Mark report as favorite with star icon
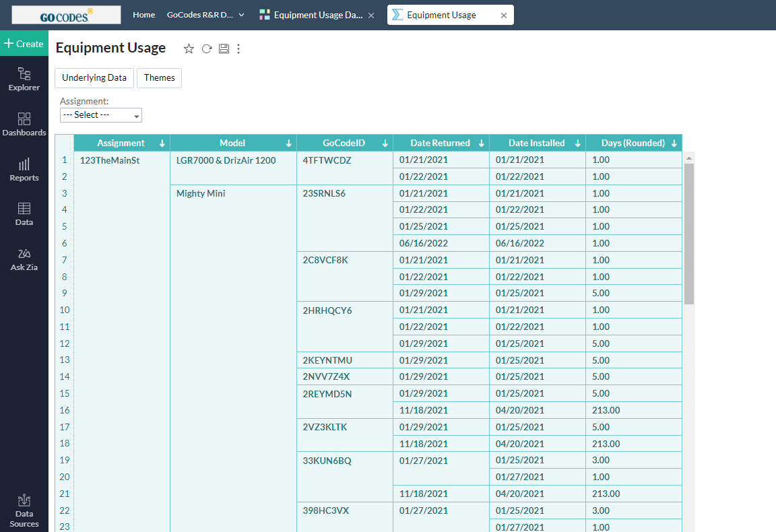 (x=189, y=48)
